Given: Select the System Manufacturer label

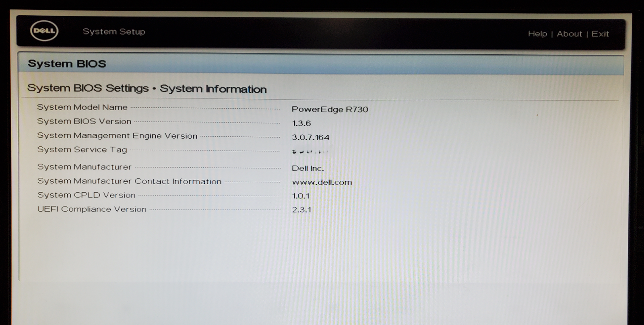Looking at the screenshot, I should point(84,167).
